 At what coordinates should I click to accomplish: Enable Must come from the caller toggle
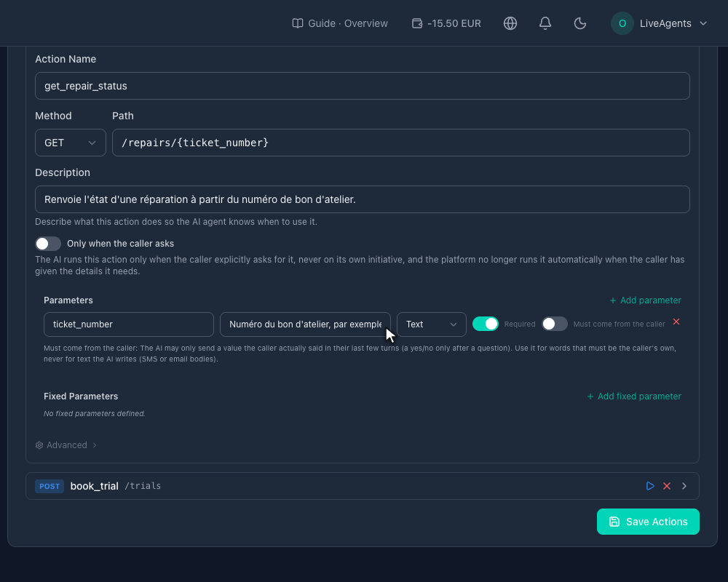pos(555,324)
